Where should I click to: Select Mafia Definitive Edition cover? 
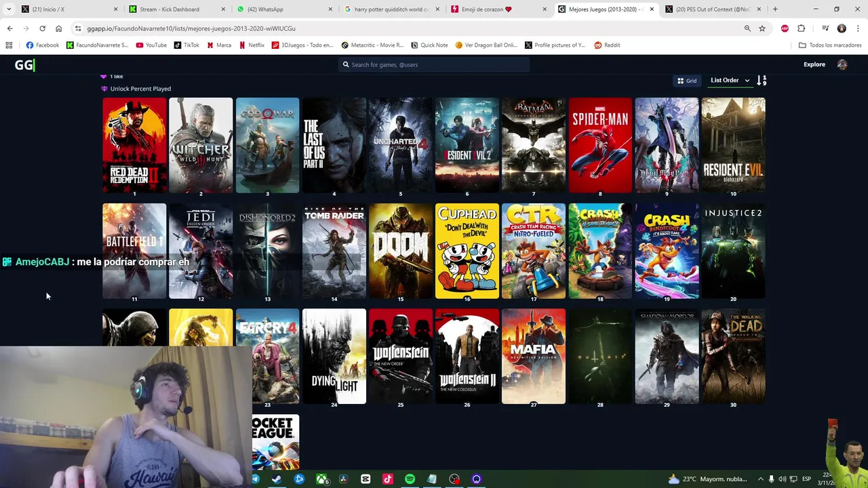[533, 357]
